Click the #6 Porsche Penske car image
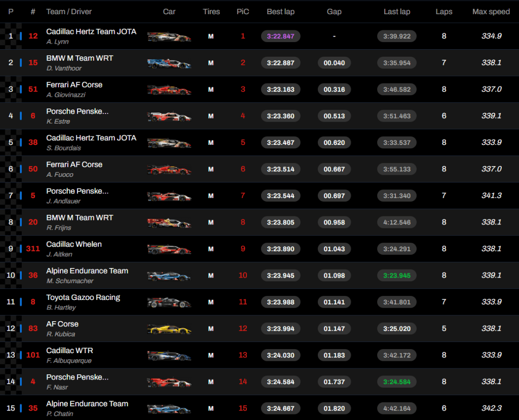 tap(169, 116)
